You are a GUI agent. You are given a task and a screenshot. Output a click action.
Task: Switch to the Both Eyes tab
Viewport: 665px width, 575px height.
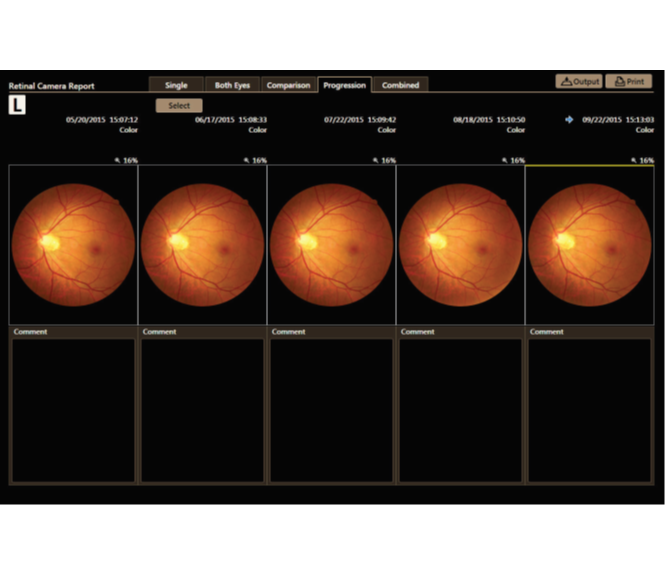232,85
